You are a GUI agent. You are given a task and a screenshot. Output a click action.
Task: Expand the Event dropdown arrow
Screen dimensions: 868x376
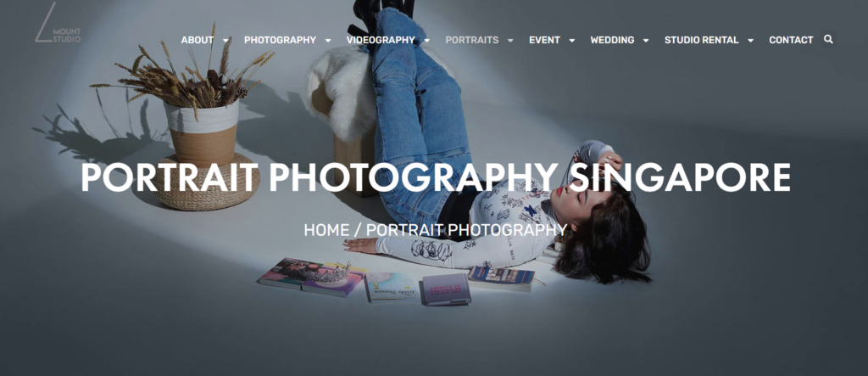(x=572, y=40)
